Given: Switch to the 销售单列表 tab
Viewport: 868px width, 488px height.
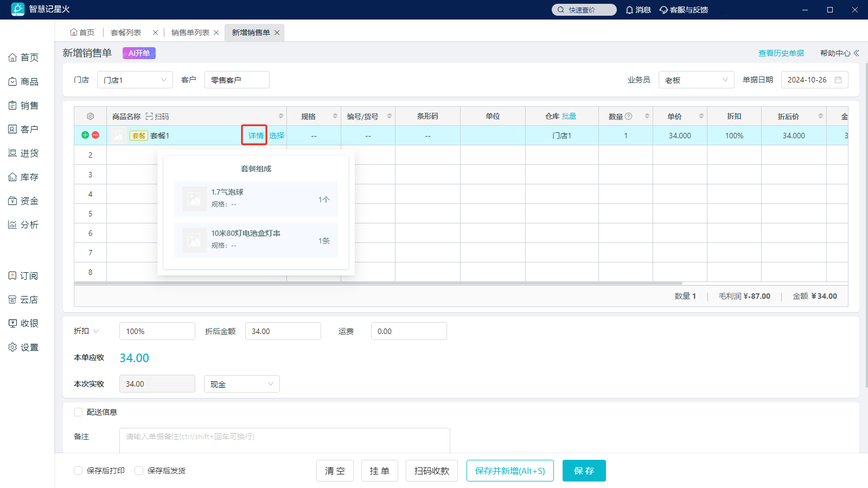Looking at the screenshot, I should pos(190,33).
